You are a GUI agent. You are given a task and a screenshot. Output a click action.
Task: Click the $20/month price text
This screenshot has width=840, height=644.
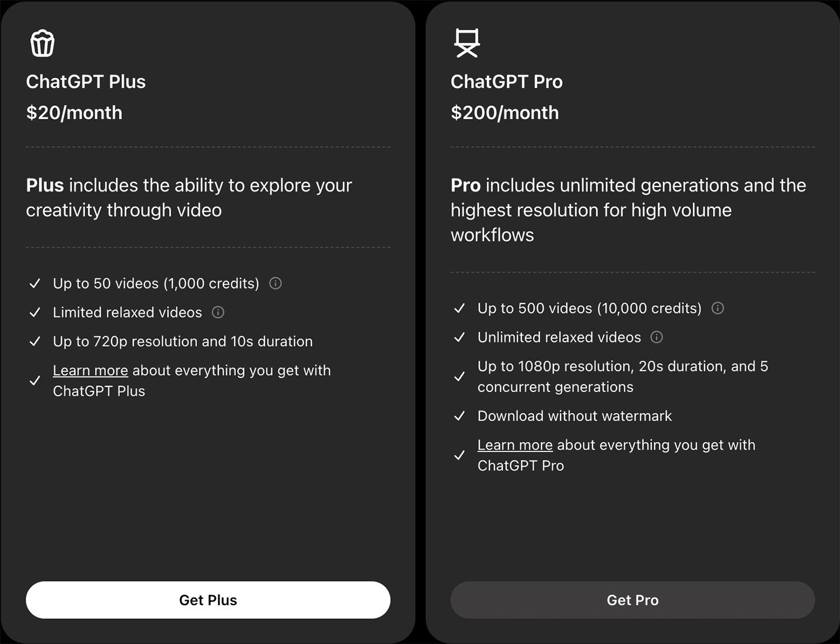[74, 113]
